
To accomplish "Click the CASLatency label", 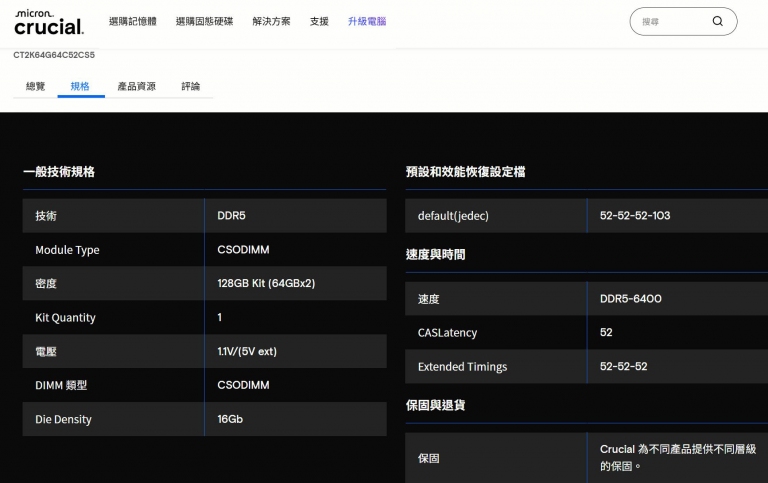I will click(x=447, y=333).
